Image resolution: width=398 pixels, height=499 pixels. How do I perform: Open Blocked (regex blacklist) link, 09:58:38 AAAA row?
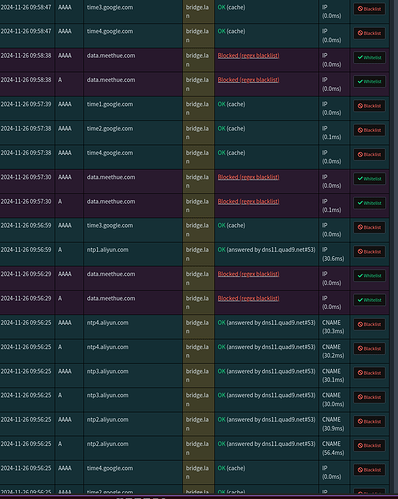pos(248,55)
